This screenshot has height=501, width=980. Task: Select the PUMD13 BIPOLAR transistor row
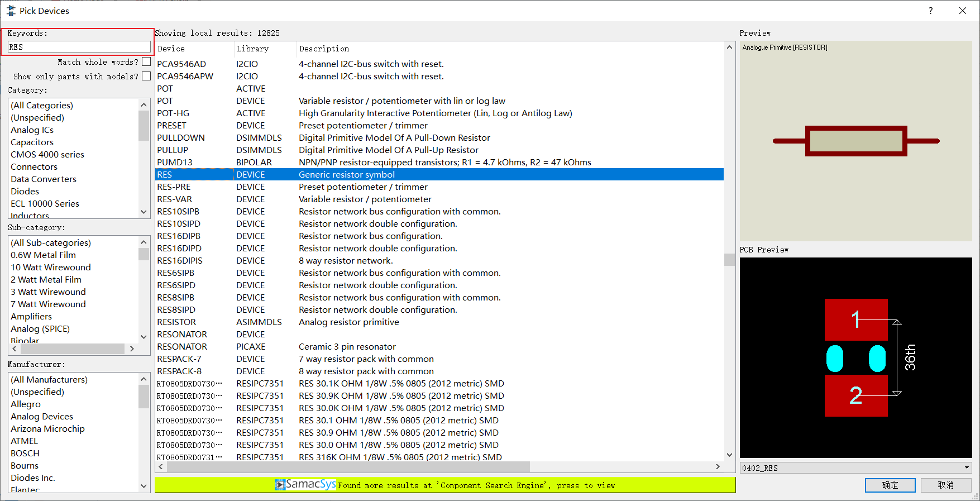tap(439, 162)
